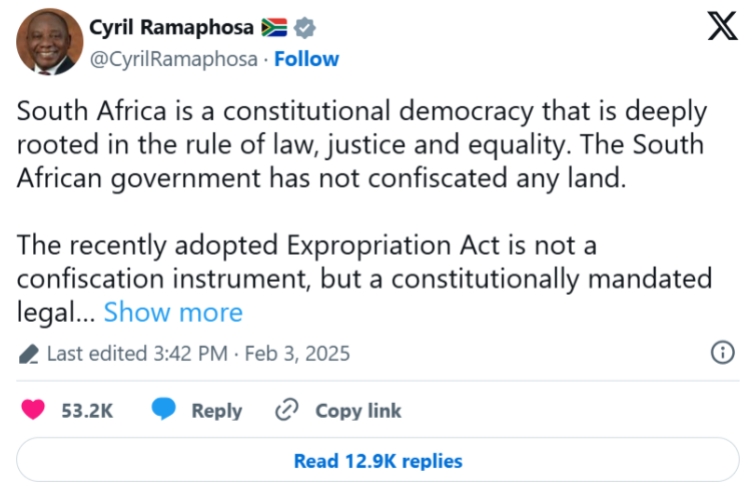Click the edit pencil icon
756x487 pixels.
click(x=29, y=354)
